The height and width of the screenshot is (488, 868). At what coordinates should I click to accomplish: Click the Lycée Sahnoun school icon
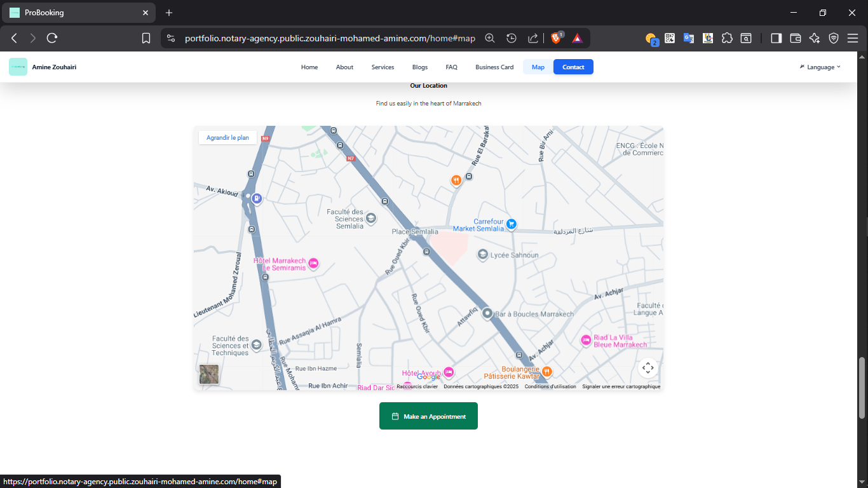click(483, 255)
